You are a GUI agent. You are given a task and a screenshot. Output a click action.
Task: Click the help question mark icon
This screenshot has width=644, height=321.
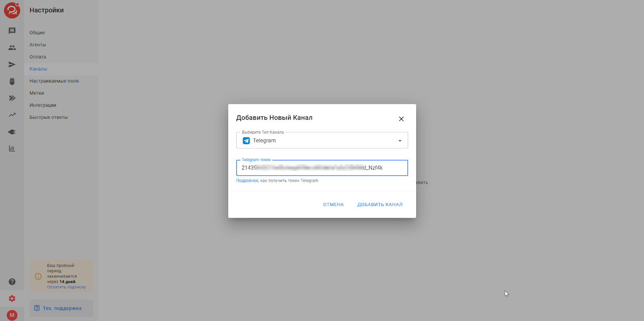pos(12,282)
